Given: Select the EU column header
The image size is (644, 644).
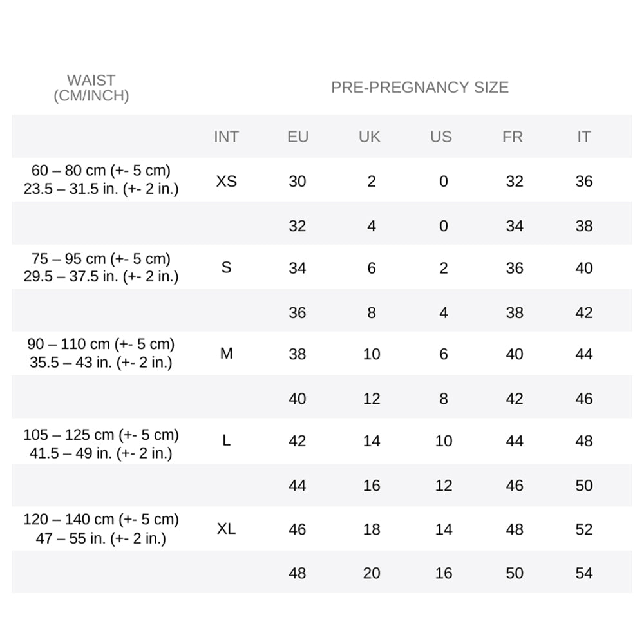Looking at the screenshot, I should coord(298,137).
